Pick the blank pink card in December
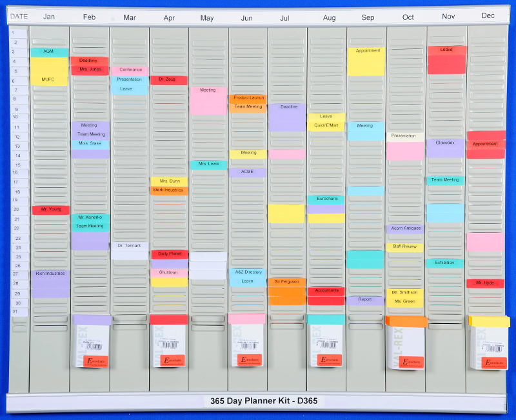This screenshot has width=516, height=420. coord(485,242)
